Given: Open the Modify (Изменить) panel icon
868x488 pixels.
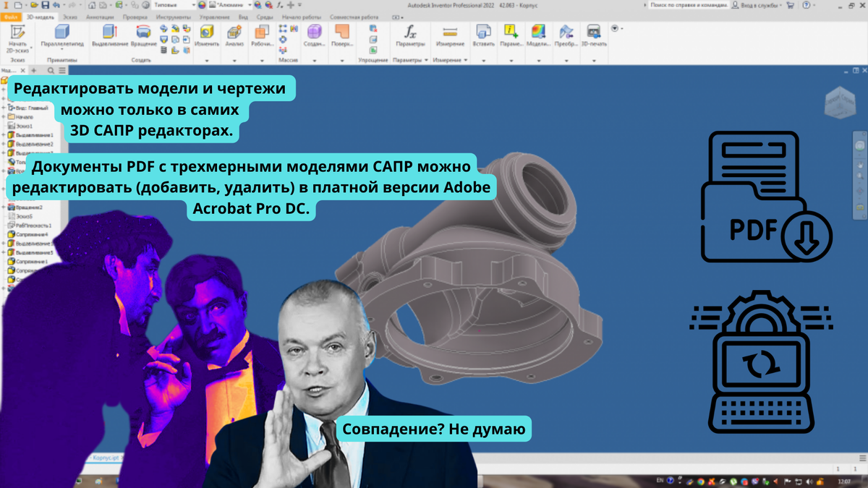Looking at the screenshot, I should point(206,35).
